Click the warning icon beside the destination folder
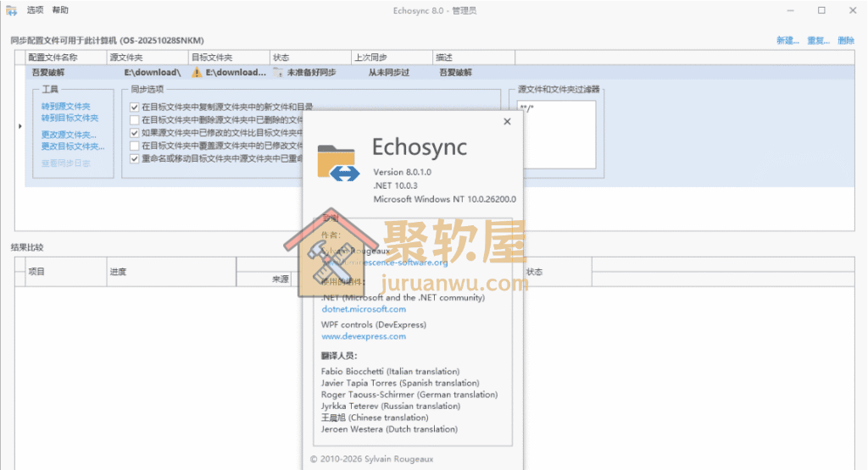This screenshot has width=868, height=470. (197, 73)
